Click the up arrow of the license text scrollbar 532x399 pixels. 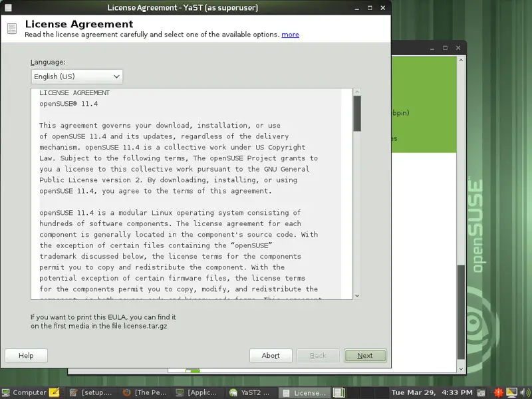tap(357, 92)
